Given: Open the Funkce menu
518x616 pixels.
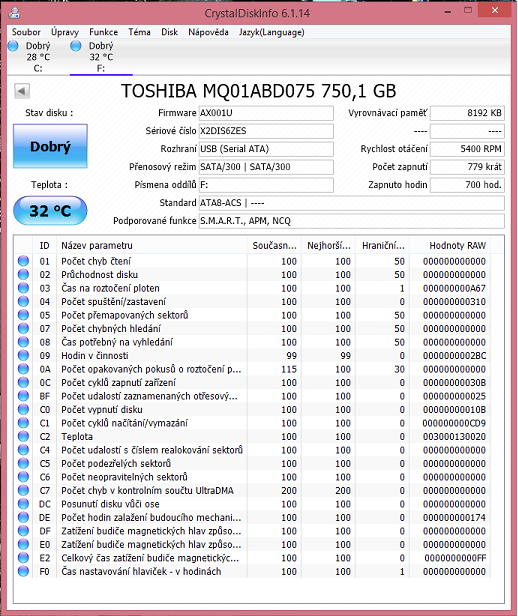Looking at the screenshot, I should click(x=103, y=32).
